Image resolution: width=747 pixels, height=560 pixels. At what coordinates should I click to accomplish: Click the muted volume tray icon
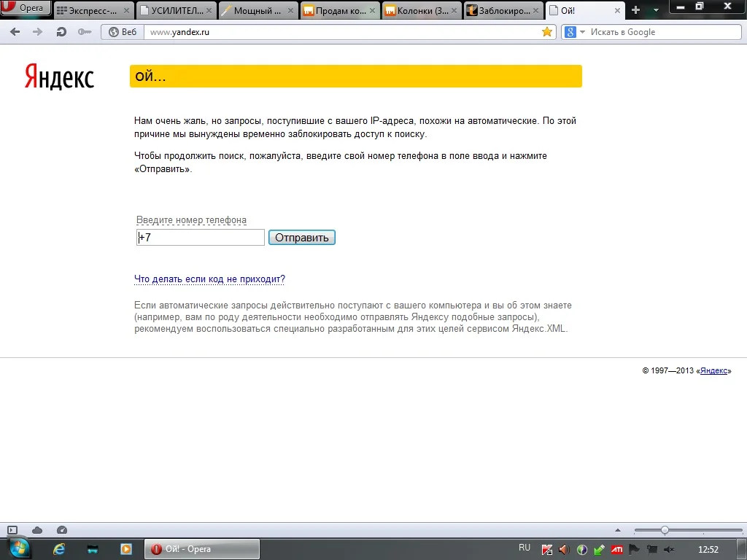point(669,550)
